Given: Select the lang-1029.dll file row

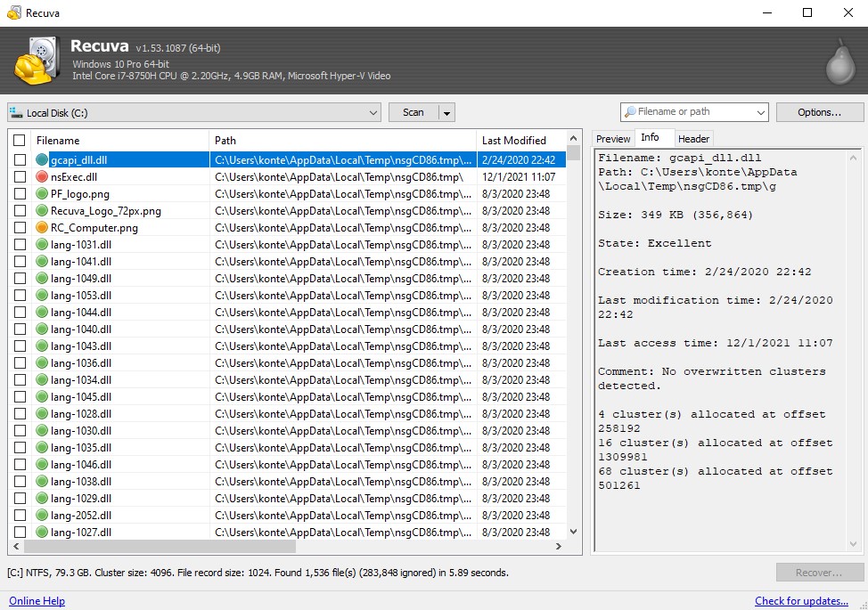Looking at the screenshot, I should pyautogui.click(x=287, y=499).
